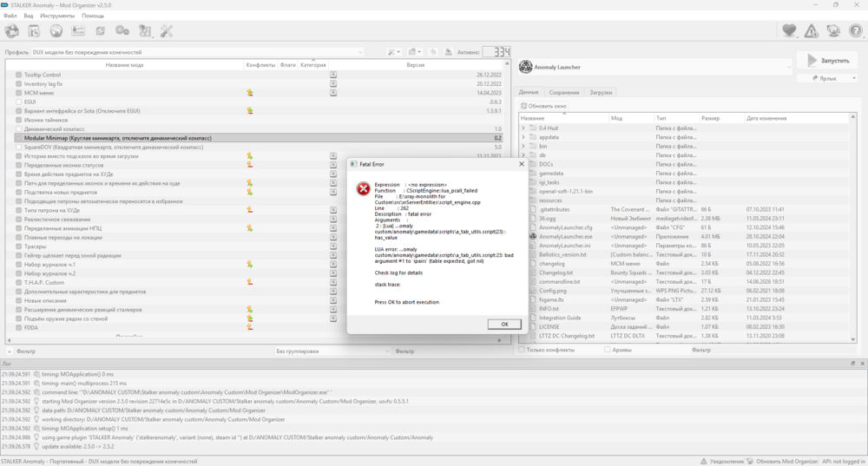Viewport: 868px width, 466px height.
Task: Click create backup icon next to Активно
Action: coord(449,52)
